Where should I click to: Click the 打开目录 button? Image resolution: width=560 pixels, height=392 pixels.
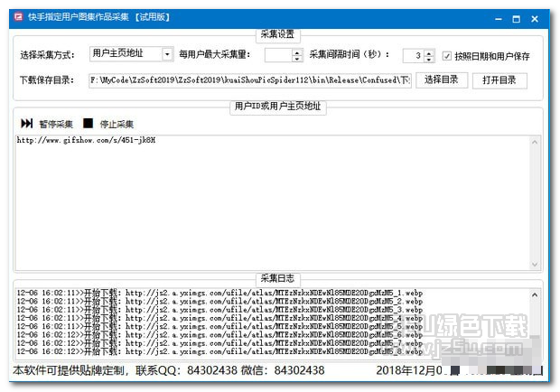pyautogui.click(x=499, y=80)
